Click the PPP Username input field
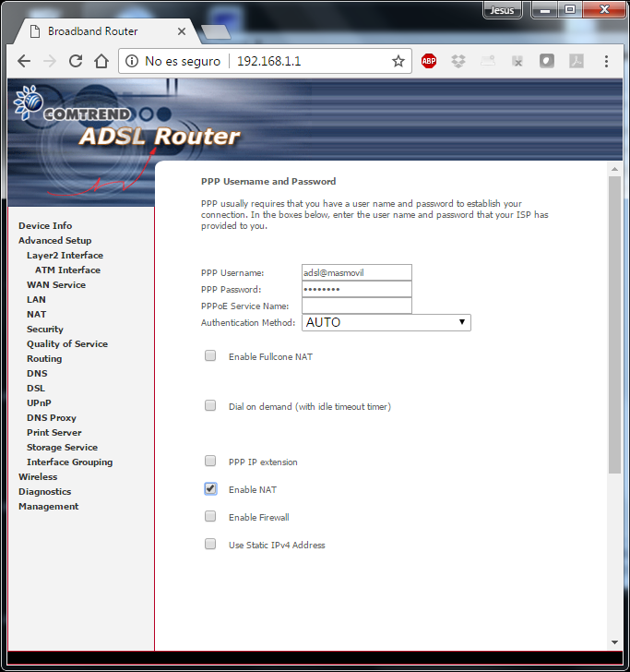Viewport: 630px width, 672px height. [356, 272]
